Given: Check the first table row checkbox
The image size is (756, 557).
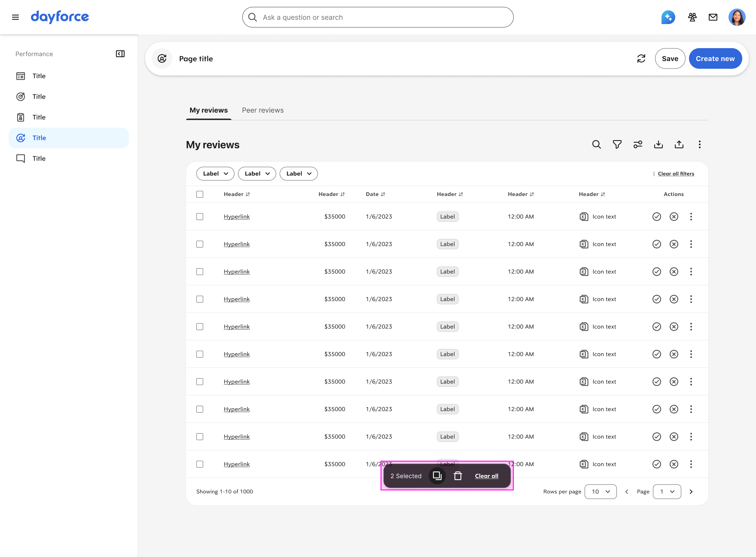Looking at the screenshot, I should coord(200,216).
